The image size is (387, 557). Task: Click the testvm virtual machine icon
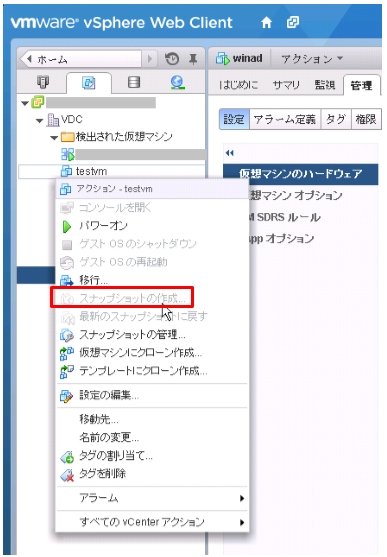[66, 171]
